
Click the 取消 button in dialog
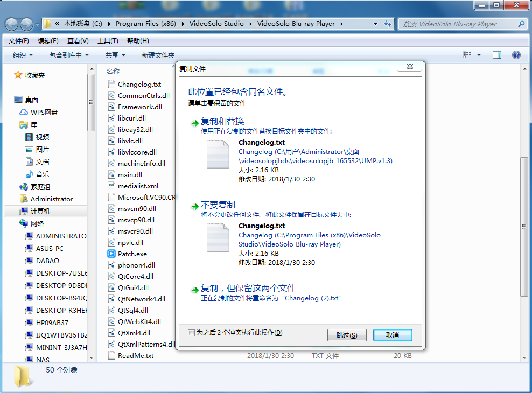click(393, 335)
